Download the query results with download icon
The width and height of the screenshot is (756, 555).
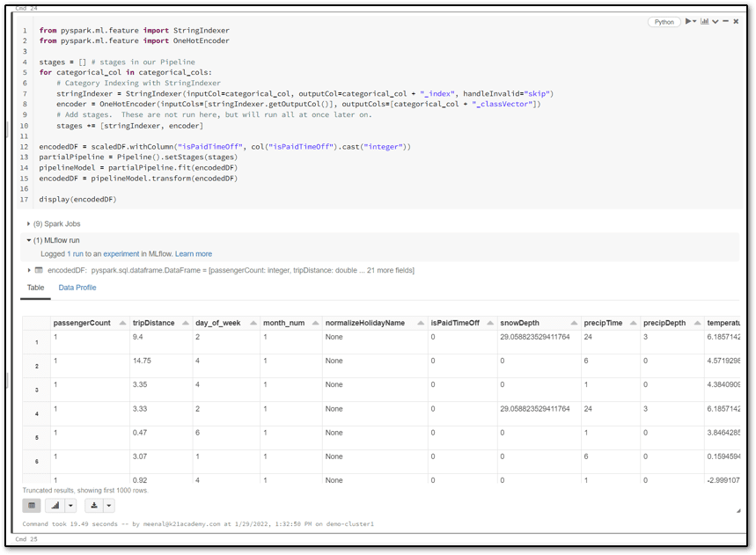[x=92, y=505]
